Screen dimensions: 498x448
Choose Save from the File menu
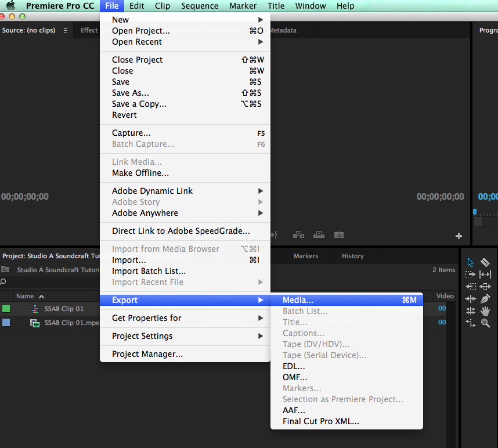[x=185, y=82]
